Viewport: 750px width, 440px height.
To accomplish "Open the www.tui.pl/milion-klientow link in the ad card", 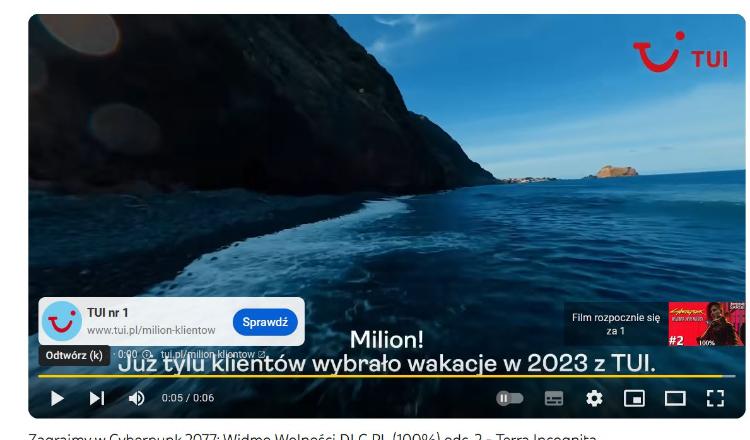I will click(x=151, y=330).
